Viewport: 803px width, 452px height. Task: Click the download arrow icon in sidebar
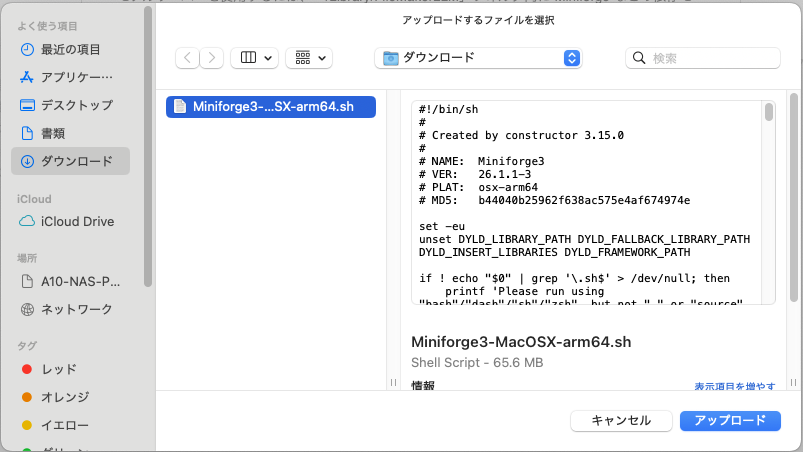(x=27, y=162)
